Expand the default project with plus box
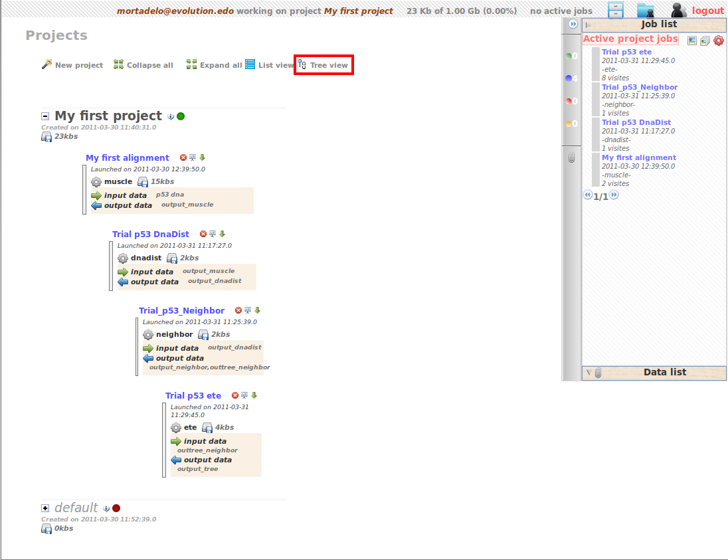The height and width of the screenshot is (560, 728). (45, 508)
